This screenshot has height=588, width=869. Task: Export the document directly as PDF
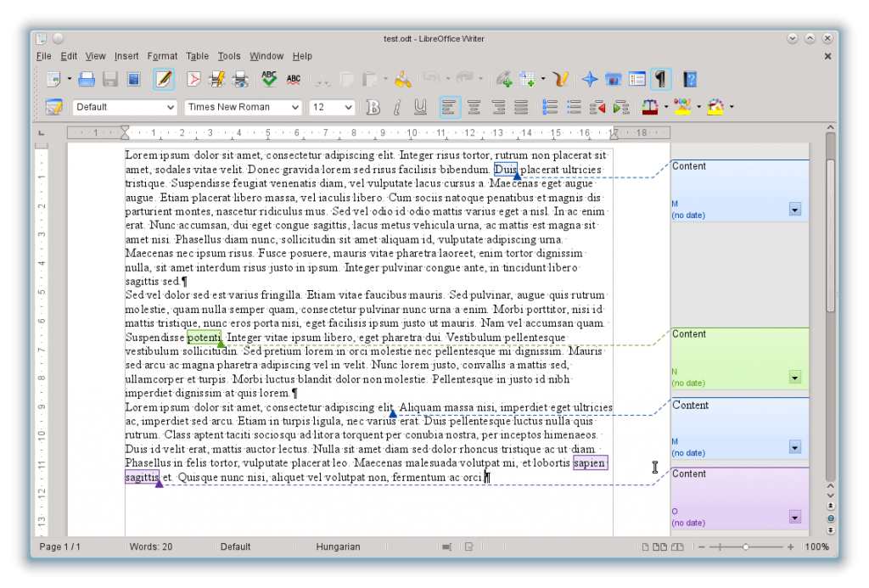[195, 79]
